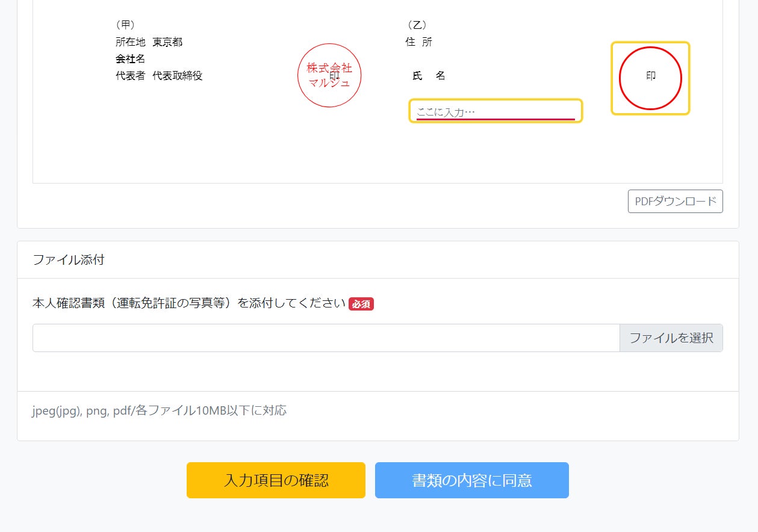Click the ここに入力 name input field

click(x=495, y=111)
